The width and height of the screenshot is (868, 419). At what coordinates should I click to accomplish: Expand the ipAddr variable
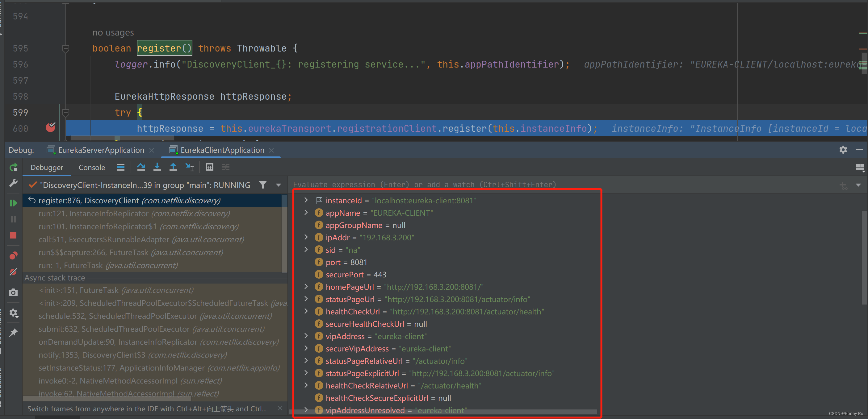(306, 237)
